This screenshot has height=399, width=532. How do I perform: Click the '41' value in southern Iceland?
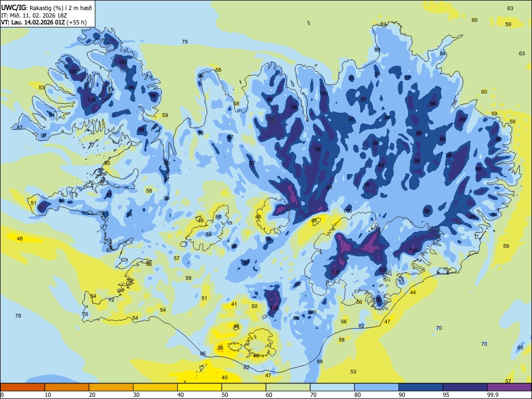pyautogui.click(x=234, y=304)
